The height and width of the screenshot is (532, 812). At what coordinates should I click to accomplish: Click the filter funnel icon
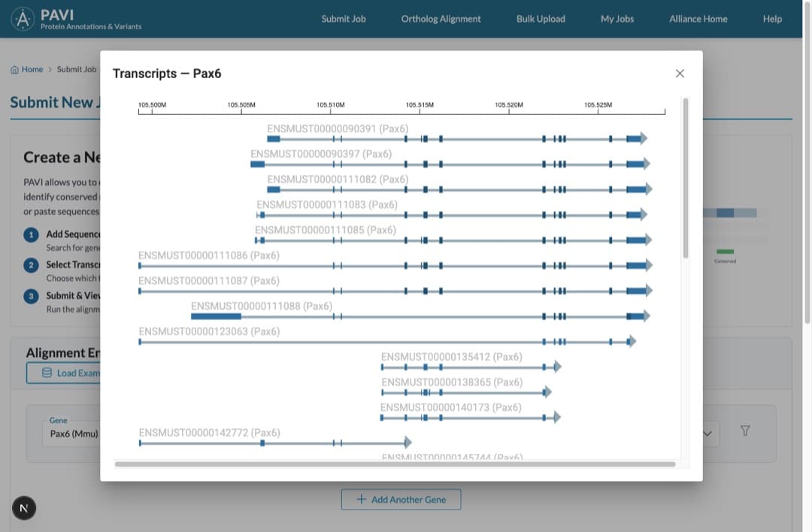(744, 431)
